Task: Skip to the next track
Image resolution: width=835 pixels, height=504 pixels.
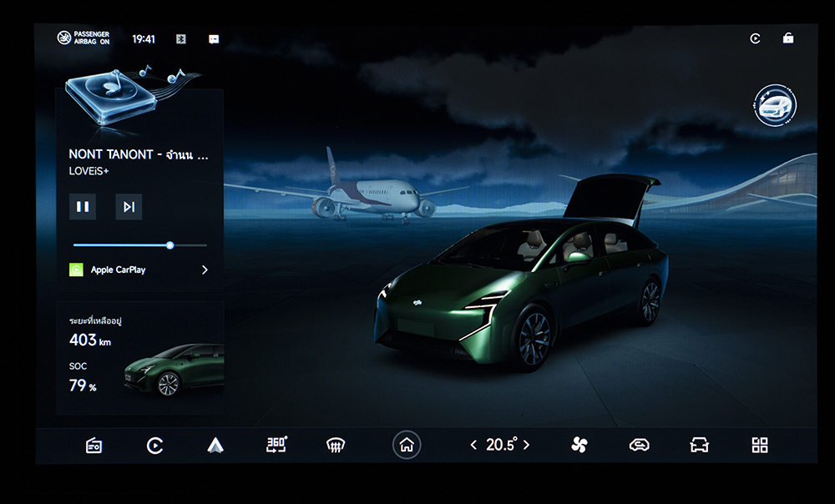Action: click(x=129, y=207)
